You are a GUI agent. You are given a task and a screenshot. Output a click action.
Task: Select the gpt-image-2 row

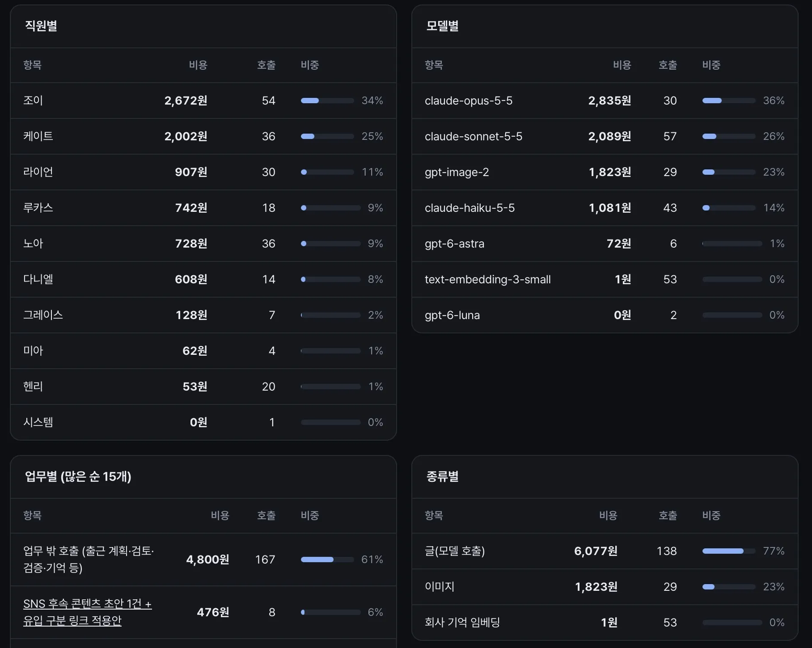[x=605, y=172]
